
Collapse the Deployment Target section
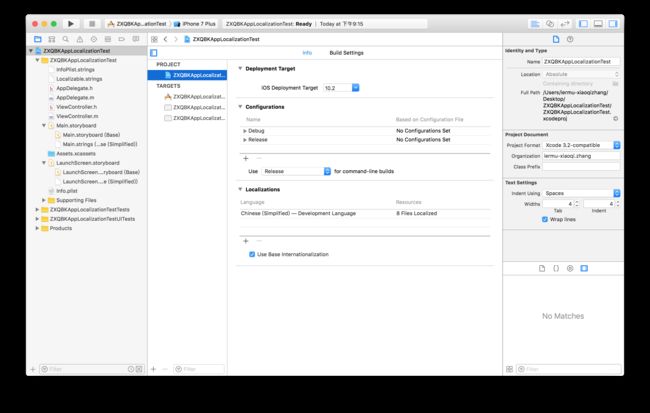pos(240,68)
